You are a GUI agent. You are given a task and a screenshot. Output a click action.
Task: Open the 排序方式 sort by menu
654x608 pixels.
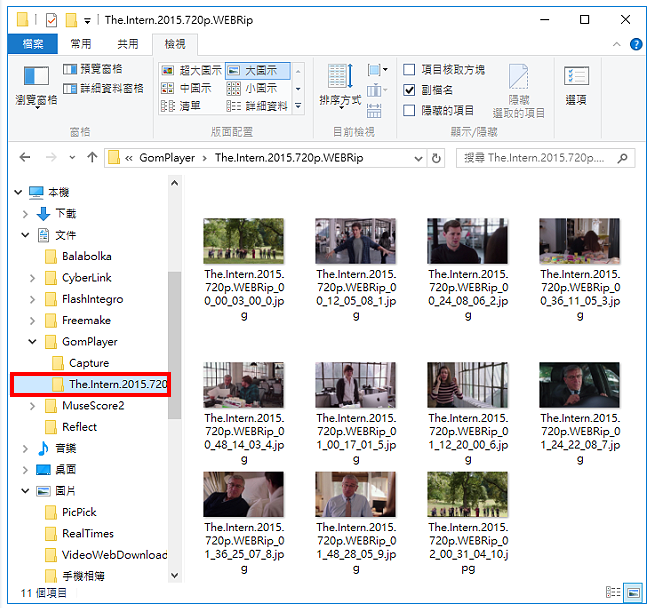coord(340,87)
